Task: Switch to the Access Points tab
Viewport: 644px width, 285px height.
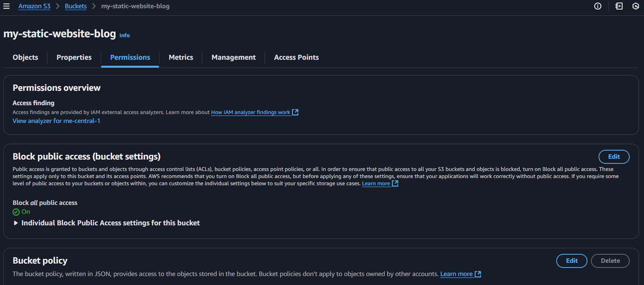Action: 296,57
